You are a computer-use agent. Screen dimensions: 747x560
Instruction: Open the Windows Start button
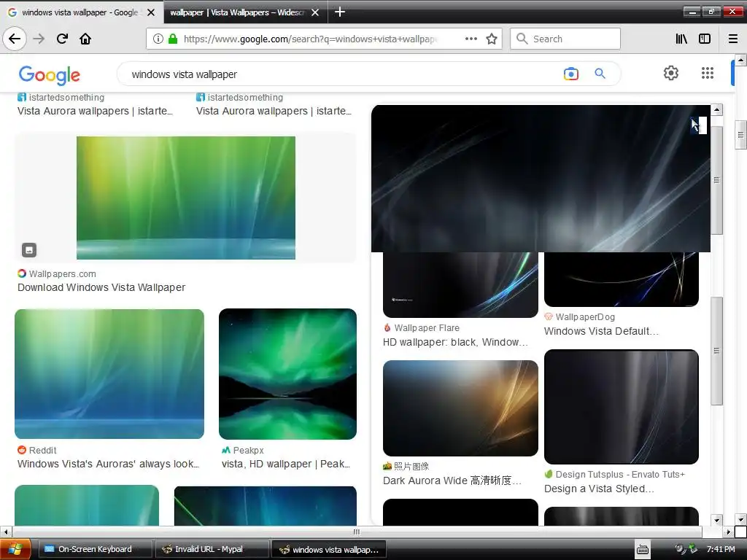point(15,549)
